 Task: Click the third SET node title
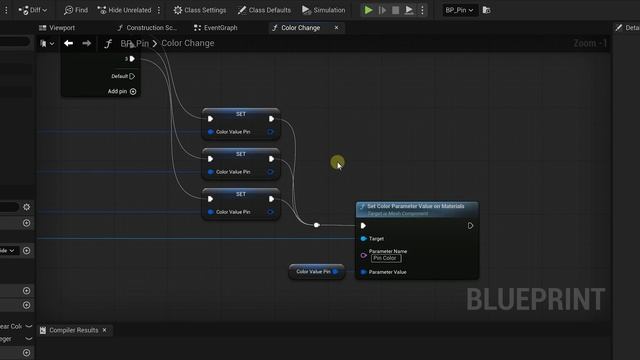[x=241, y=194]
